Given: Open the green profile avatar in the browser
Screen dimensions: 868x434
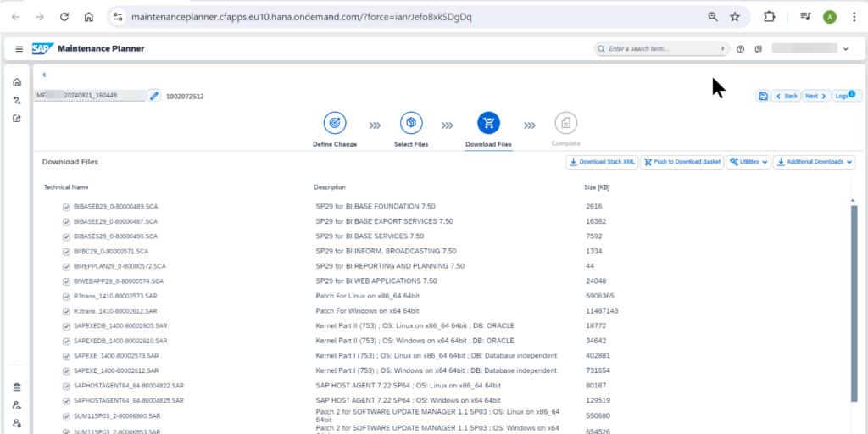Looking at the screenshot, I should pos(829,17).
